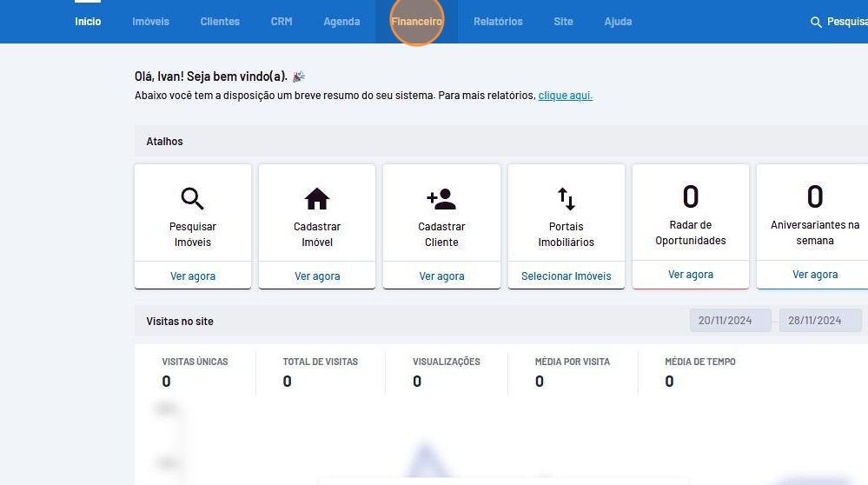Click 'Selecionar Imóveis' under Portais Imobiliários
Viewport: 868px width, 485px height.
click(566, 276)
